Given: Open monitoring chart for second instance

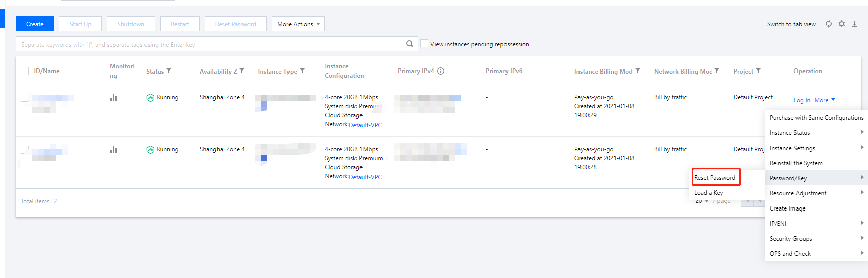Looking at the screenshot, I should point(113,149).
